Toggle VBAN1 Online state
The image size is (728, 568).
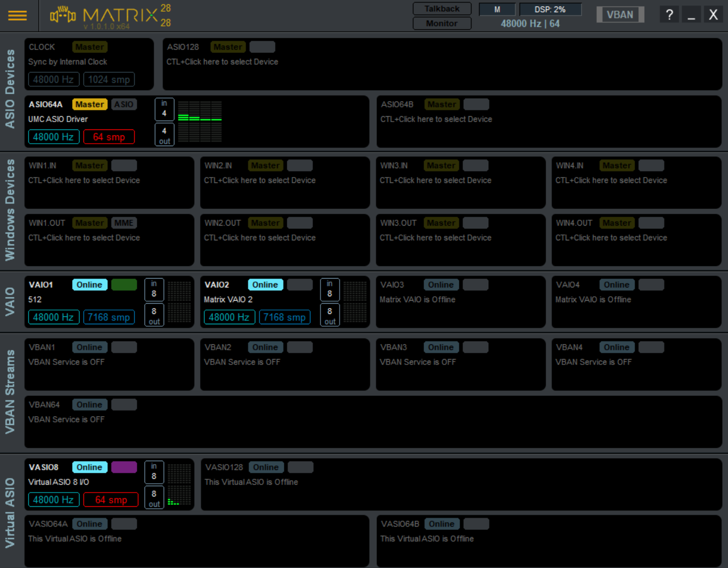(x=90, y=347)
